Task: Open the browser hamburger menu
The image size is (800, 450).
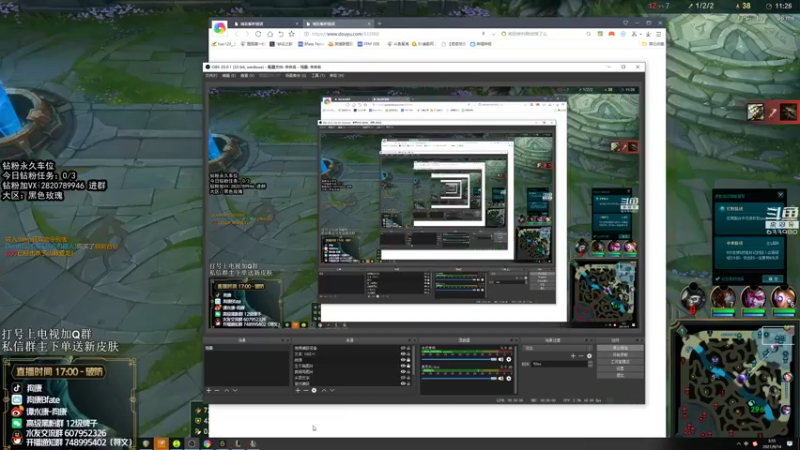Action: [658, 34]
